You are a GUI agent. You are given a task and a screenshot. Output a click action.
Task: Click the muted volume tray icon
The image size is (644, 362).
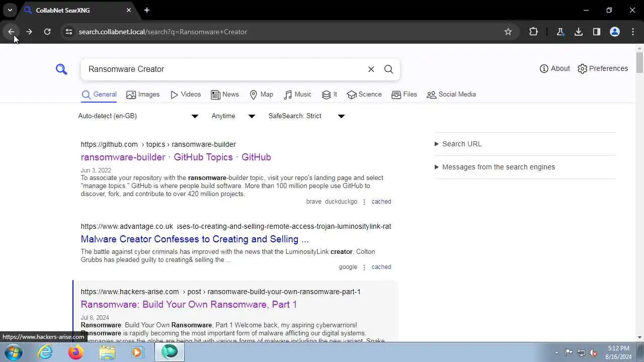(x=594, y=352)
